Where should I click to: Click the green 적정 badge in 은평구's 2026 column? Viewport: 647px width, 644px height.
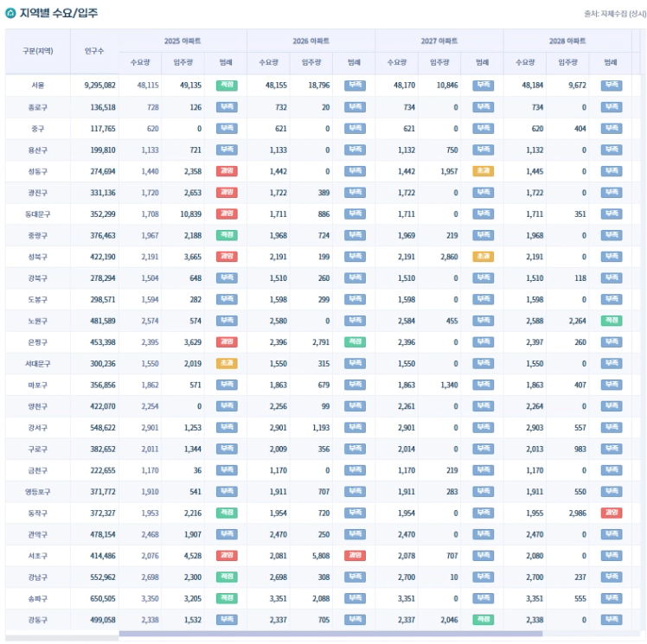tap(355, 342)
